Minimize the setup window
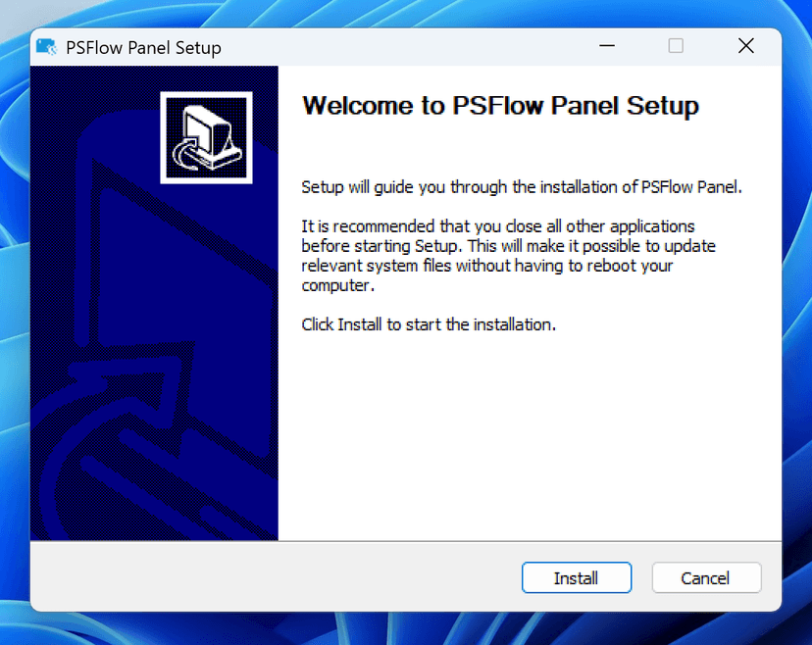812x645 pixels. tap(606, 46)
